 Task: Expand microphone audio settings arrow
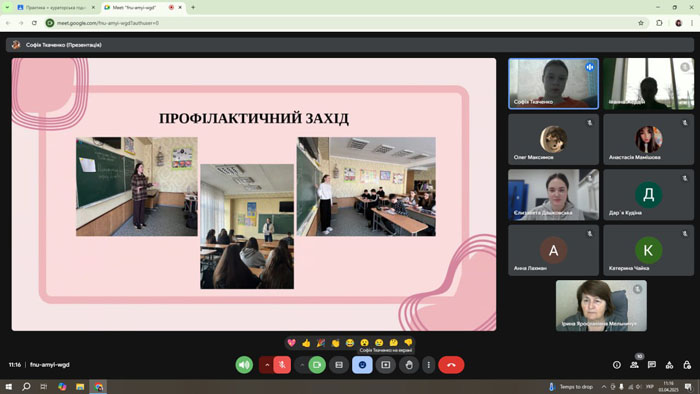coord(267,365)
